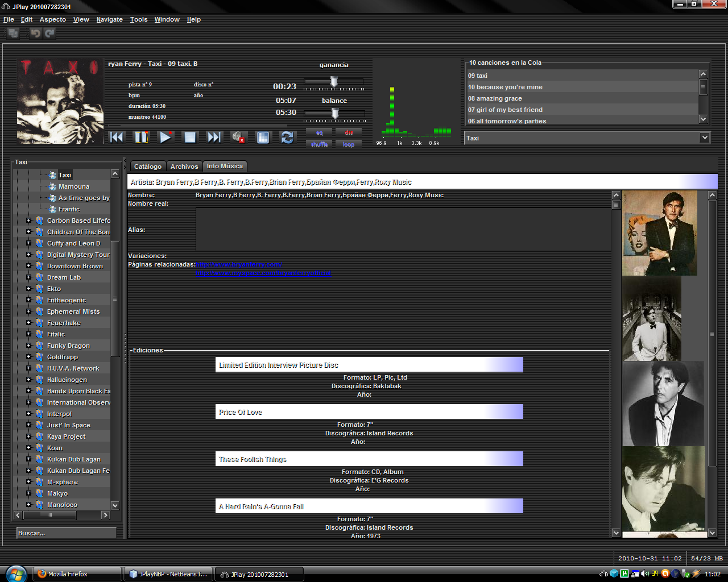This screenshot has height=582, width=728.
Task: Click the blue cube icon in the tray
Action: (614, 574)
